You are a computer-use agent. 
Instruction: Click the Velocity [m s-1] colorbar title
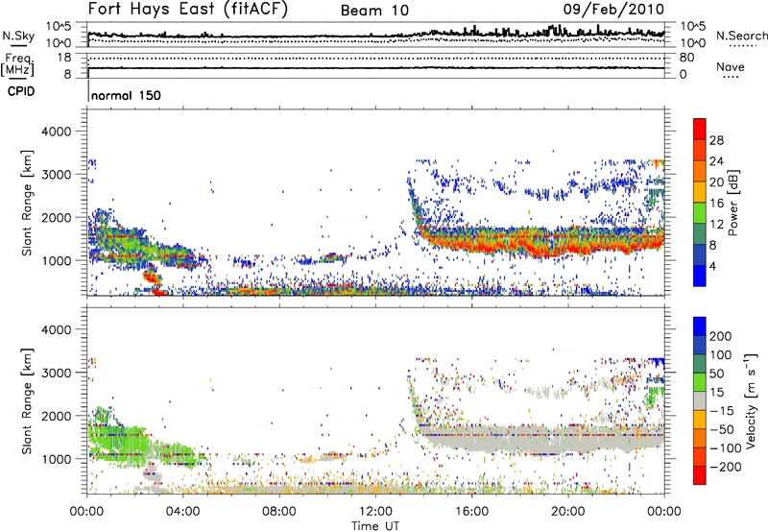(x=750, y=400)
